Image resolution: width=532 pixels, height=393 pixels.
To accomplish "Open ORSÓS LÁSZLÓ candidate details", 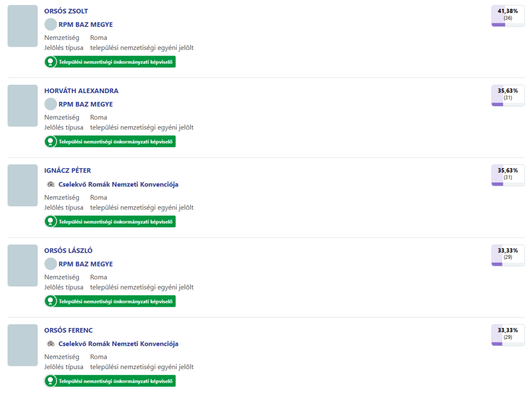I will coord(68,251).
